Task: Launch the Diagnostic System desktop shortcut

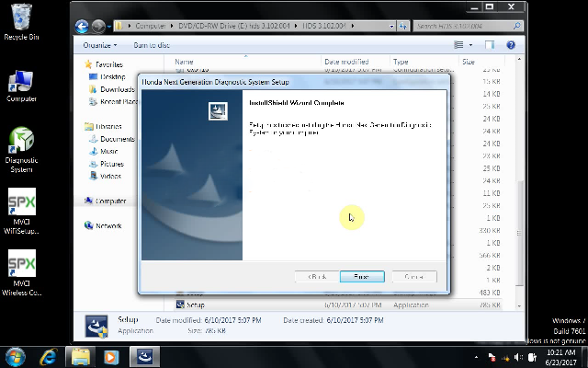Action: [21, 149]
